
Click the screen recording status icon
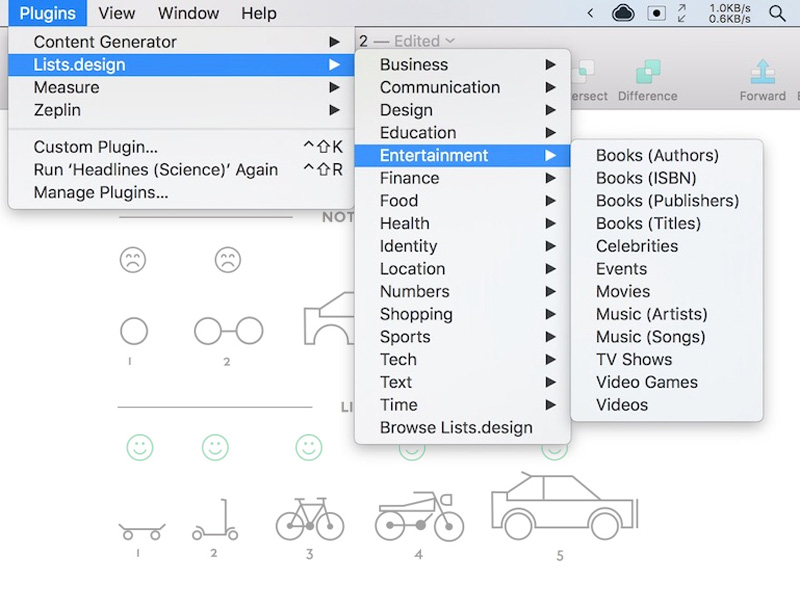coord(656,13)
